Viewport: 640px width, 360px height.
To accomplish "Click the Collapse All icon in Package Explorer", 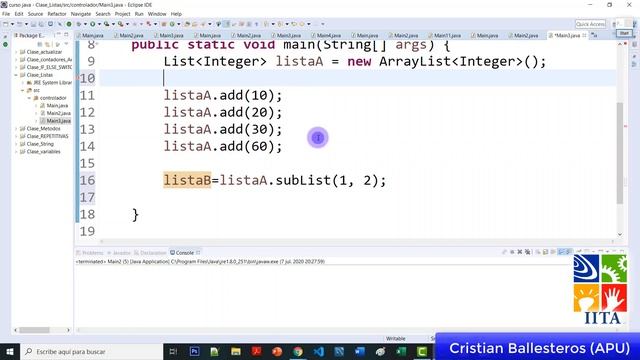I will 40,44.
